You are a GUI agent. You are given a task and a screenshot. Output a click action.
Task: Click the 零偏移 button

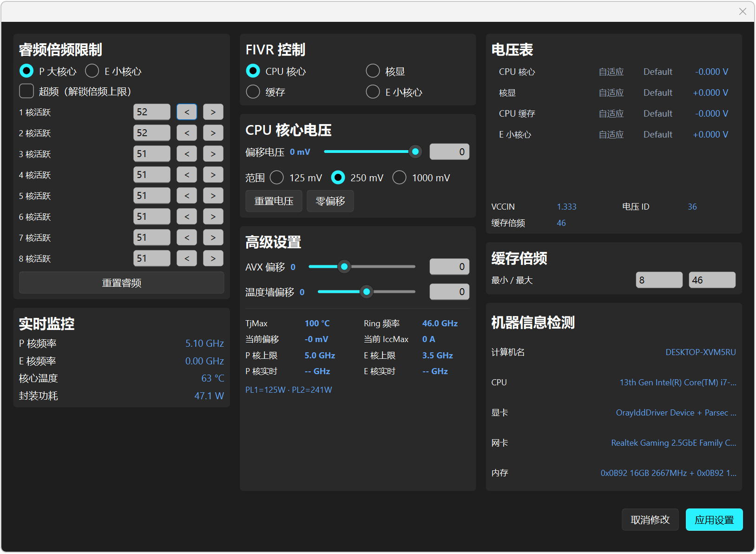pyautogui.click(x=330, y=201)
